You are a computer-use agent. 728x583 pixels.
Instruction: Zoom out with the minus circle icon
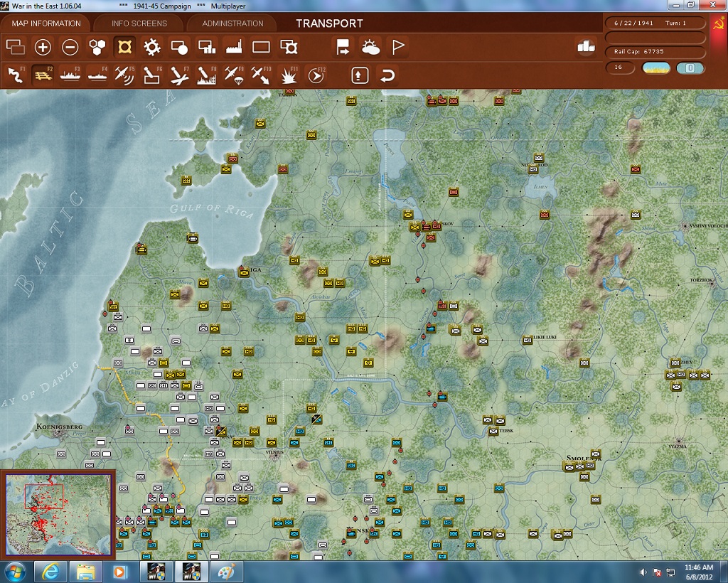tap(70, 47)
